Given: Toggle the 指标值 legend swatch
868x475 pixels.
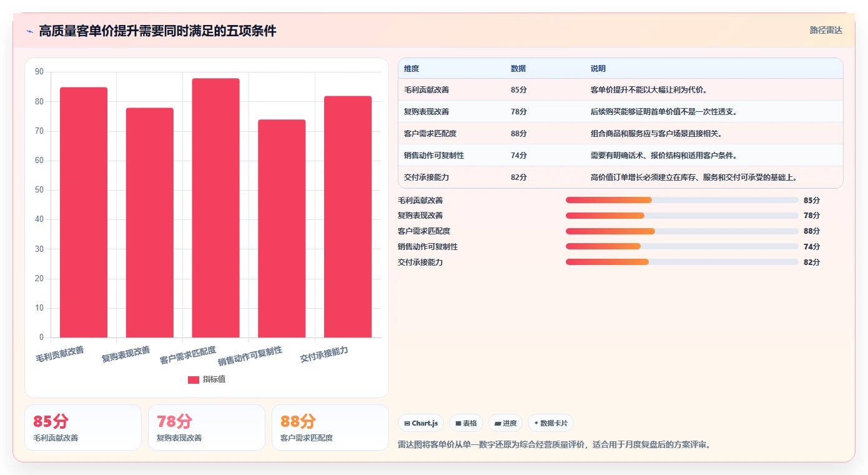Looking at the screenshot, I should (x=194, y=379).
